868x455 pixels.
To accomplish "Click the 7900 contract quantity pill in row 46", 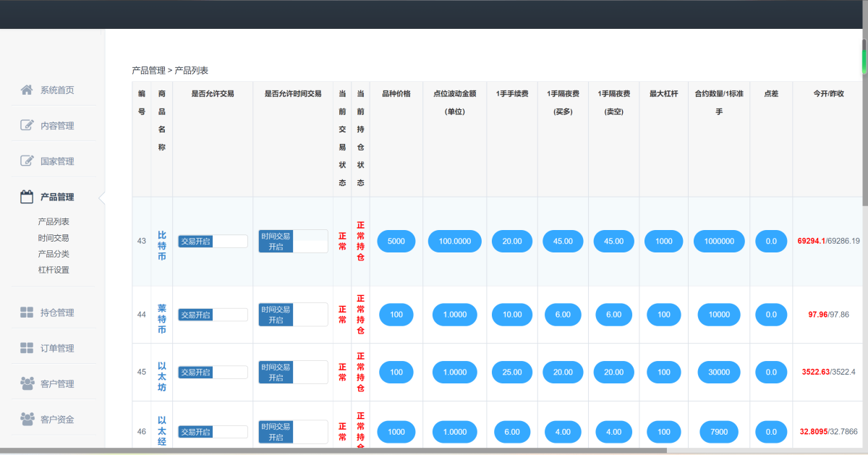I will coord(719,432).
